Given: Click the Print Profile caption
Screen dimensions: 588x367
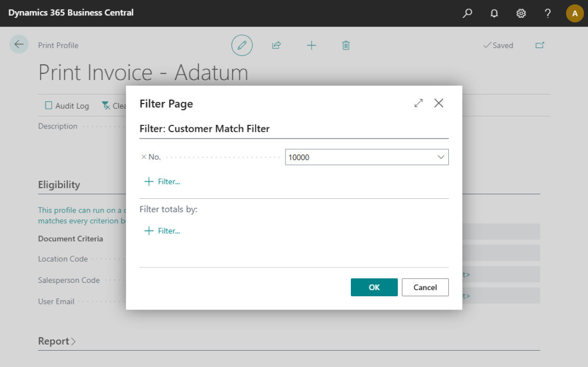Looking at the screenshot, I should (58, 45).
